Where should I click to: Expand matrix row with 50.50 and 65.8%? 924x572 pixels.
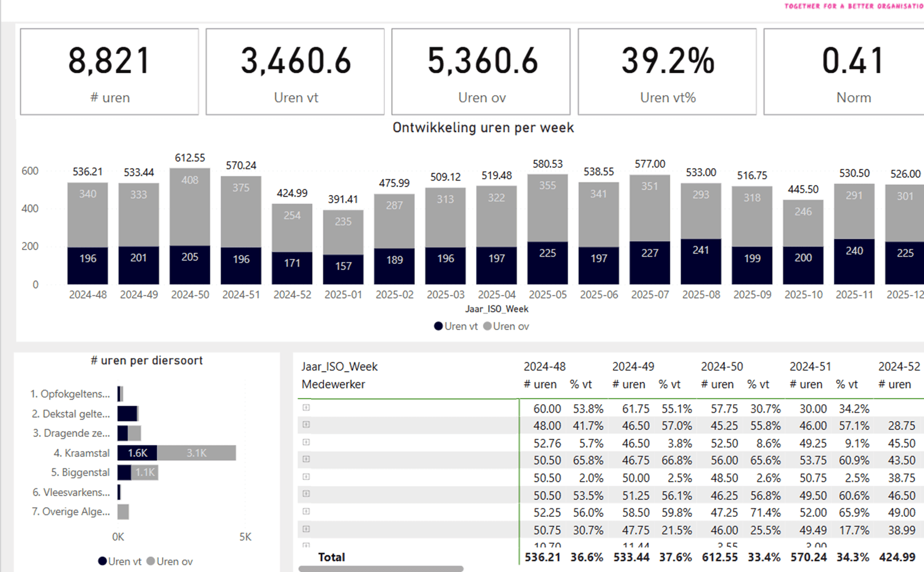pyautogui.click(x=306, y=460)
